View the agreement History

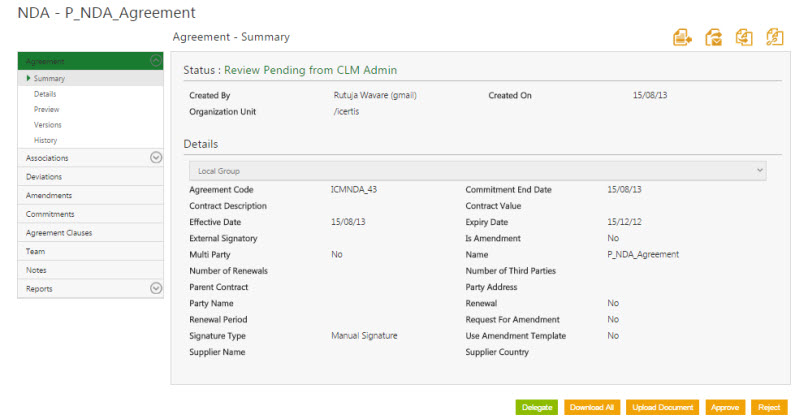tap(45, 141)
